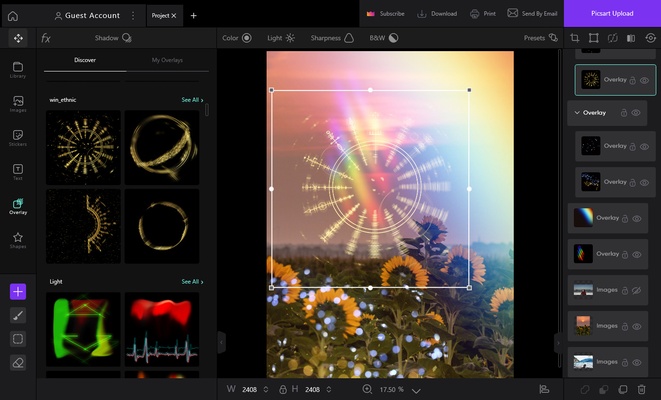
Task: Lock the sunflower Images layer
Action: coord(625,327)
